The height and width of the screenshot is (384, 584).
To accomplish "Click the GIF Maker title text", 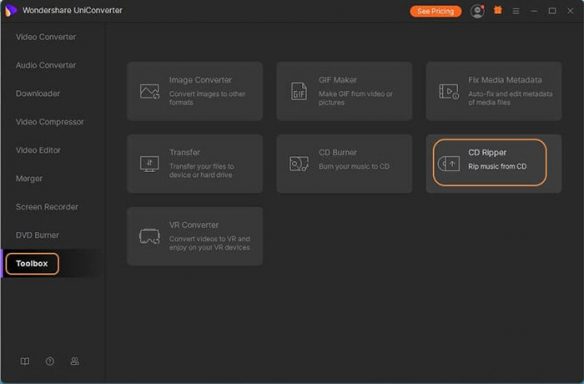I will pos(337,80).
